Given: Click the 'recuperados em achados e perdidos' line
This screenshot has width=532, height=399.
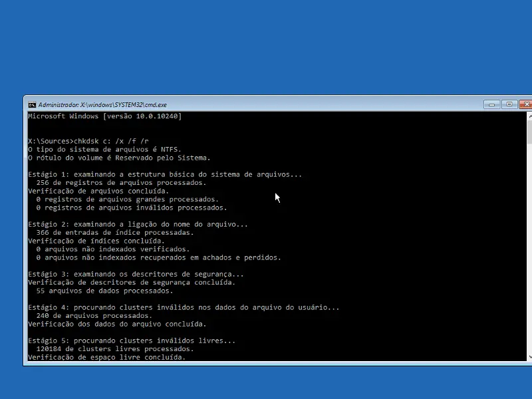Looking at the screenshot, I should click(x=159, y=257).
